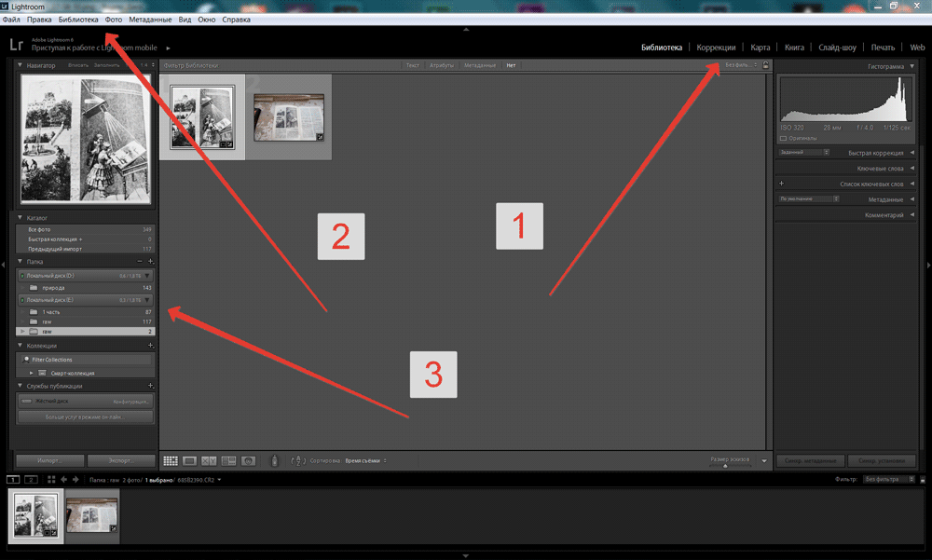Expand the Смарт-коллекция tree item
Image resolution: width=932 pixels, height=560 pixels.
(x=32, y=373)
